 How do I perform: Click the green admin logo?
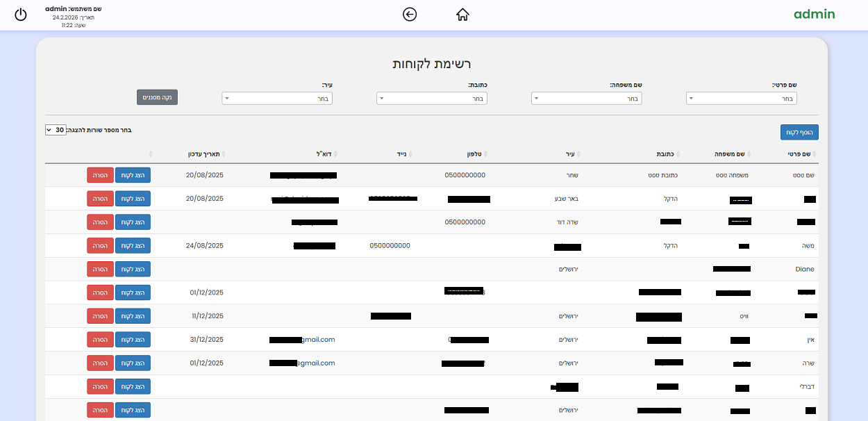click(x=814, y=15)
